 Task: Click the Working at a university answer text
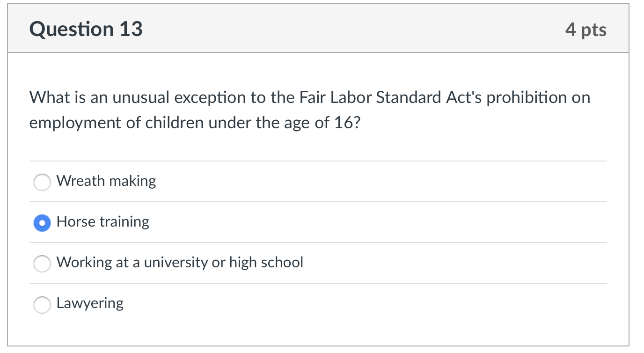(x=180, y=263)
